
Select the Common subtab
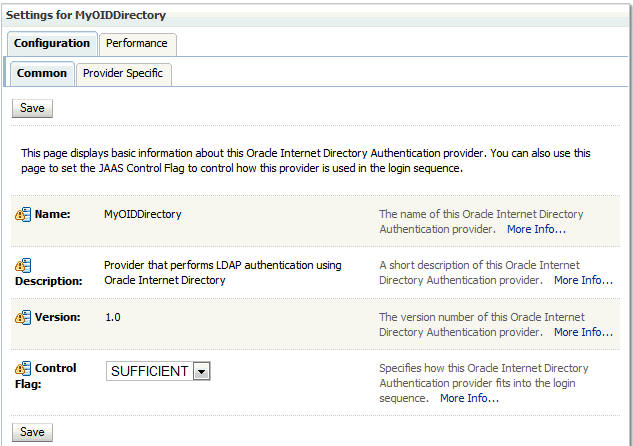coord(42,74)
